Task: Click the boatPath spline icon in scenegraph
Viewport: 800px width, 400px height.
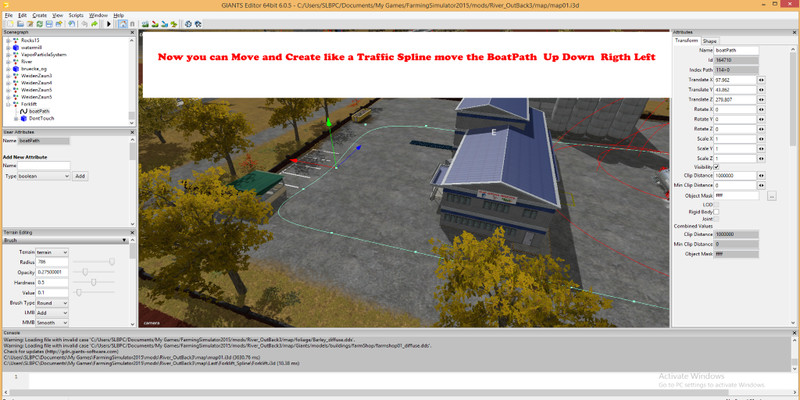Action: [23, 111]
